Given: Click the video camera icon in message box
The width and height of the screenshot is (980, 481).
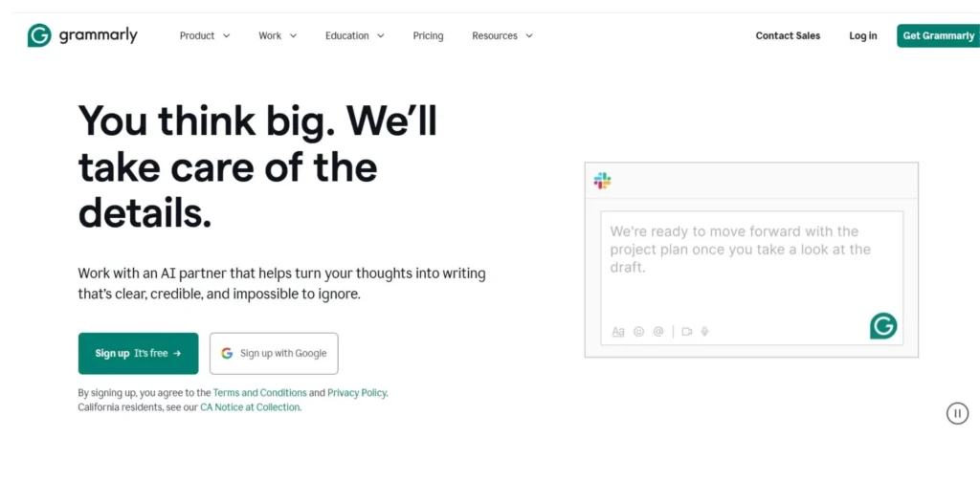Looking at the screenshot, I should pos(686,332).
